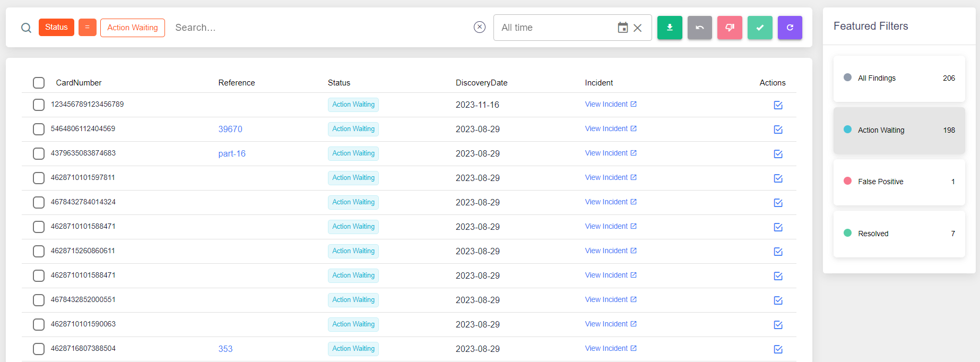The width and height of the screenshot is (980, 362).
Task: Click the Search input field
Action: (318, 28)
